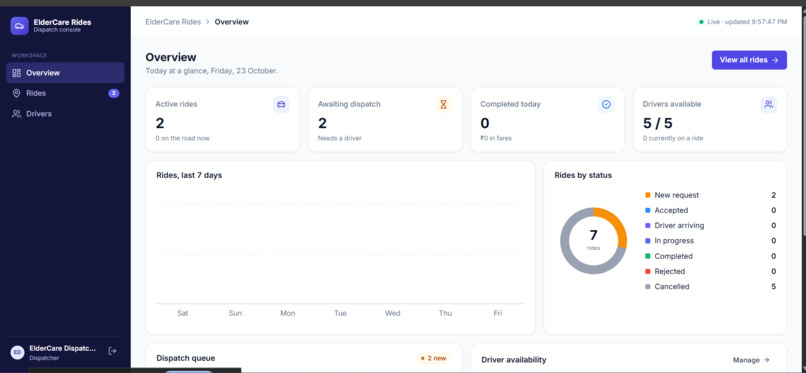806x373 pixels.
Task: Click the checkmark icon on Completed today card
Action: 606,104
